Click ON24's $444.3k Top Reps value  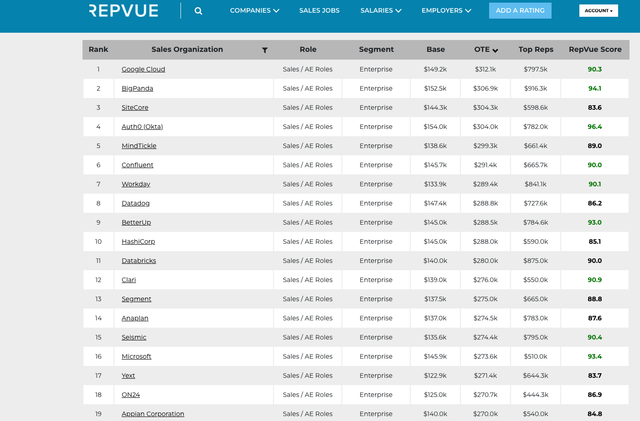click(x=536, y=395)
